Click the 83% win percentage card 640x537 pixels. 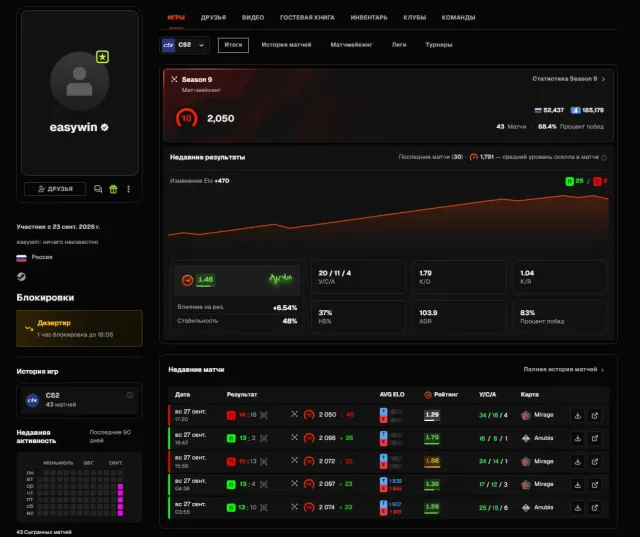coord(560,317)
